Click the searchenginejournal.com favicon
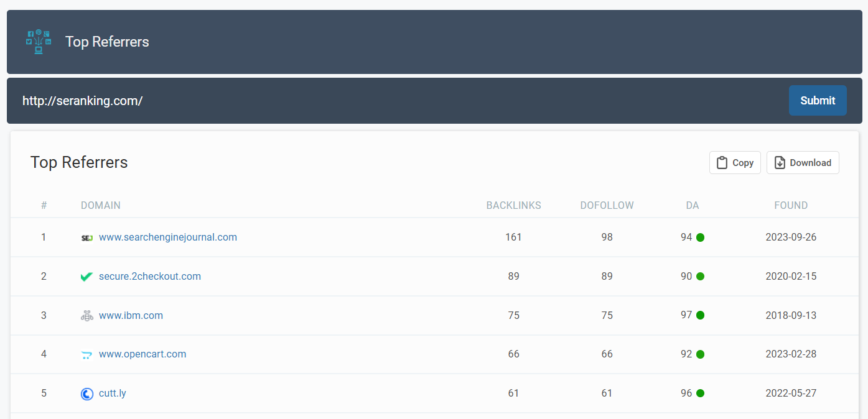This screenshot has height=419, width=868. (x=87, y=237)
